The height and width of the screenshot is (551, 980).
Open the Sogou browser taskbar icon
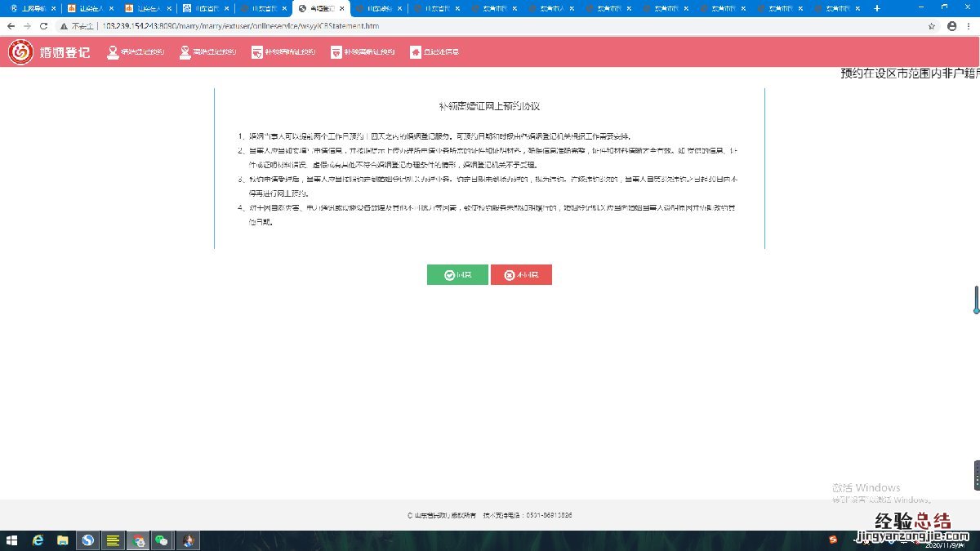coord(88,540)
